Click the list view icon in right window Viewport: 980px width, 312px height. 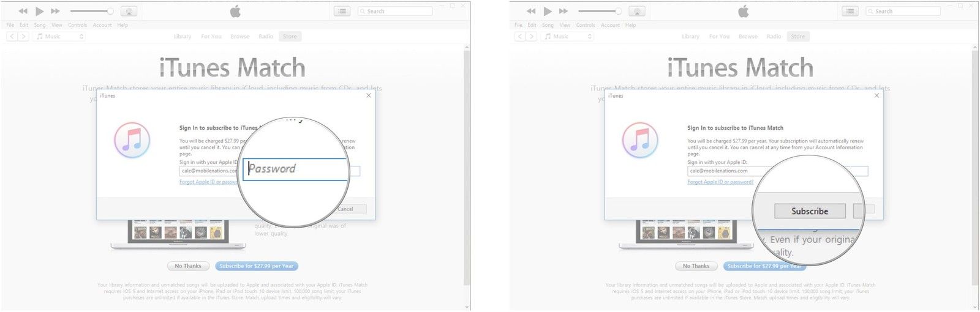point(850,11)
